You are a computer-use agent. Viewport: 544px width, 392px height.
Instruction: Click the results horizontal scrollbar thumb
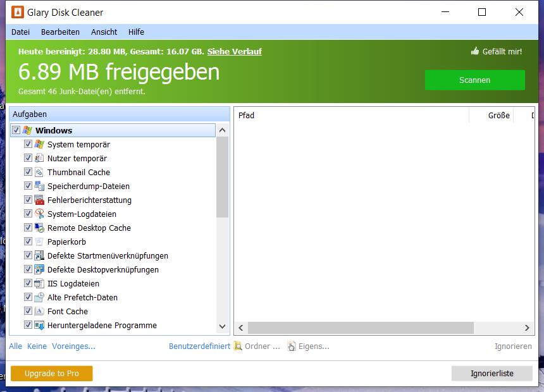tap(361, 328)
